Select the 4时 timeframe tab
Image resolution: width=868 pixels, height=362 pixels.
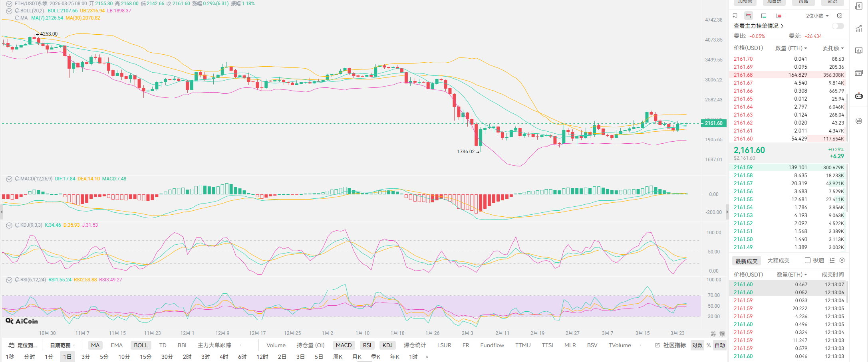pyautogui.click(x=224, y=356)
